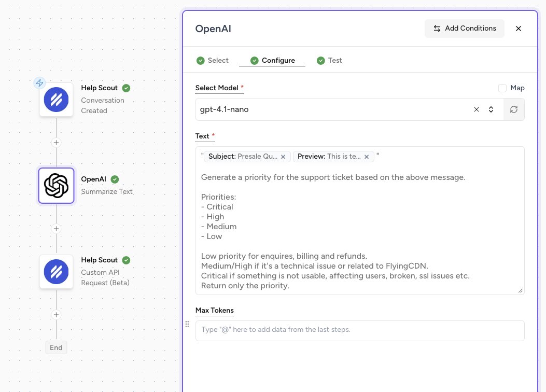Open the Help Scout Custom API Request node
The height and width of the screenshot is (392, 546).
click(x=56, y=272)
